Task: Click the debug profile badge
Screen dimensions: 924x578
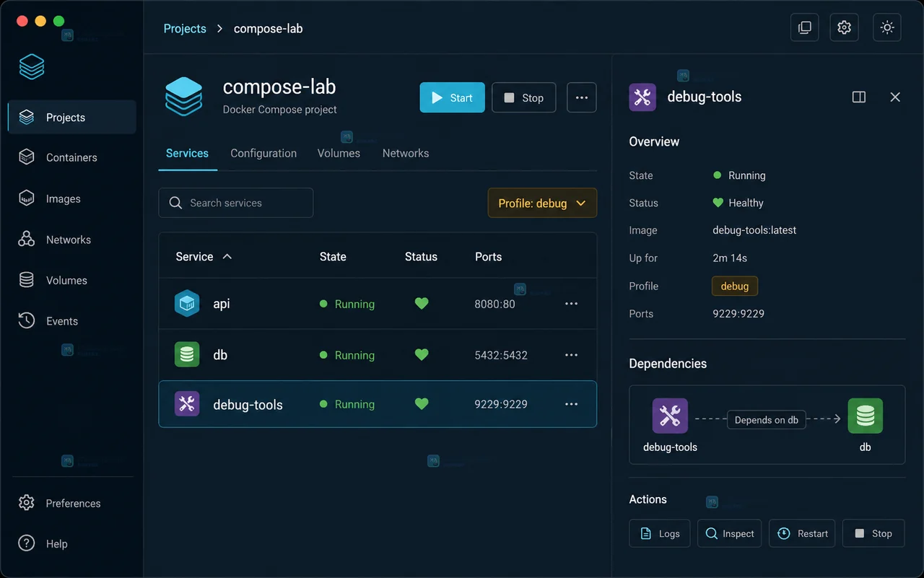Action: [x=735, y=286]
